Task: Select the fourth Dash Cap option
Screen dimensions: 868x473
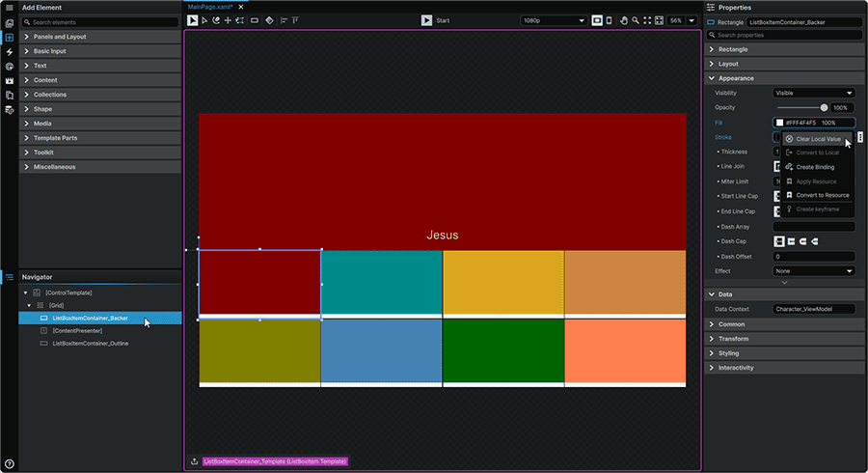Action: [x=814, y=241]
